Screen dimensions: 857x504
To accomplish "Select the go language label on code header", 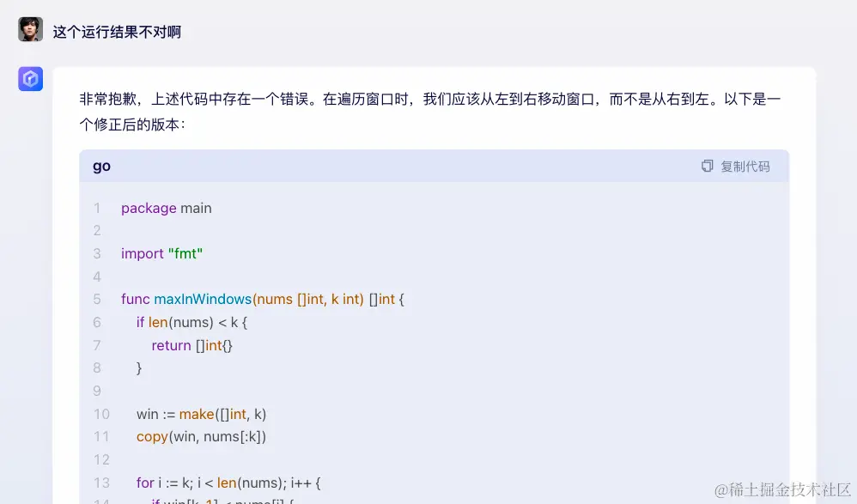I will (x=100, y=166).
